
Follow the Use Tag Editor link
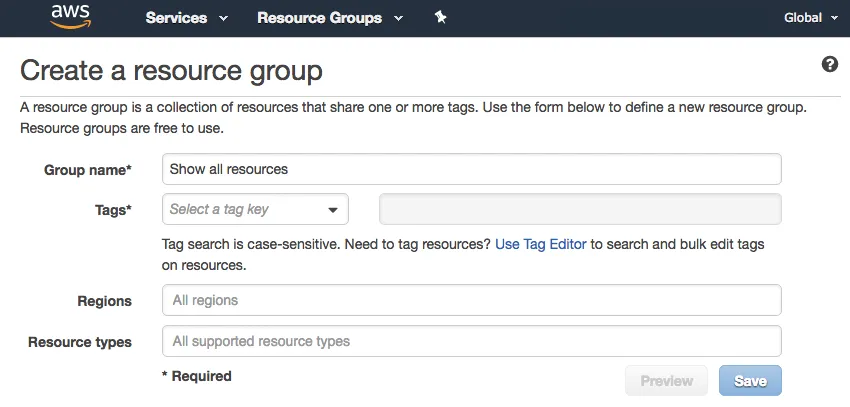point(540,244)
